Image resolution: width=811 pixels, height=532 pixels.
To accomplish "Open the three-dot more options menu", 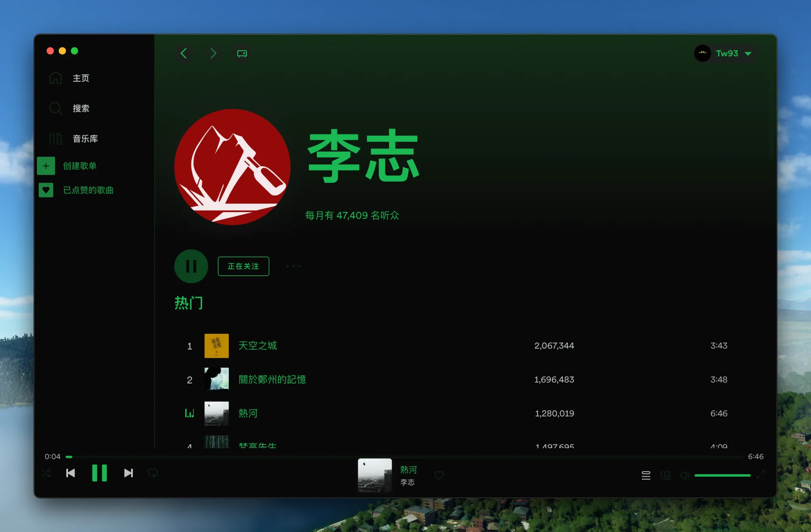I will (293, 266).
